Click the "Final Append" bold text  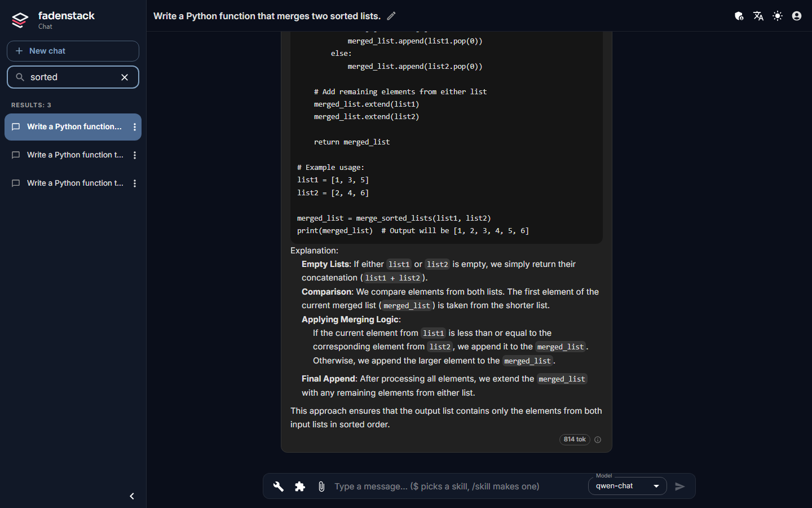point(328,379)
